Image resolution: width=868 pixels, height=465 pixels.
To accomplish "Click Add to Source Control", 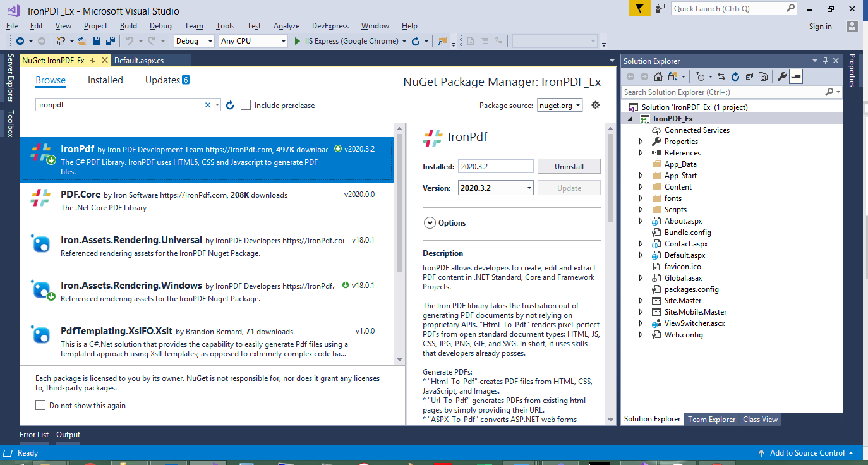I will coord(807,453).
